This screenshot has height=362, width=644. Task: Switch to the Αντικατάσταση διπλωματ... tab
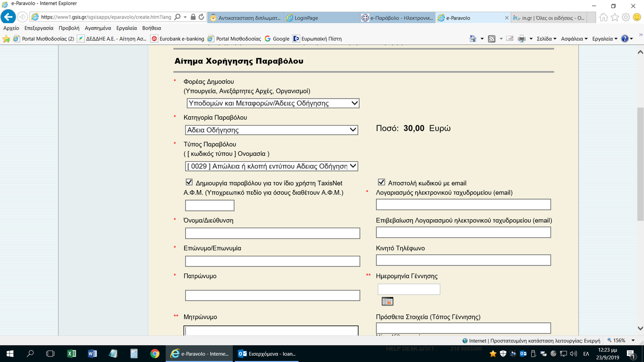click(x=245, y=18)
